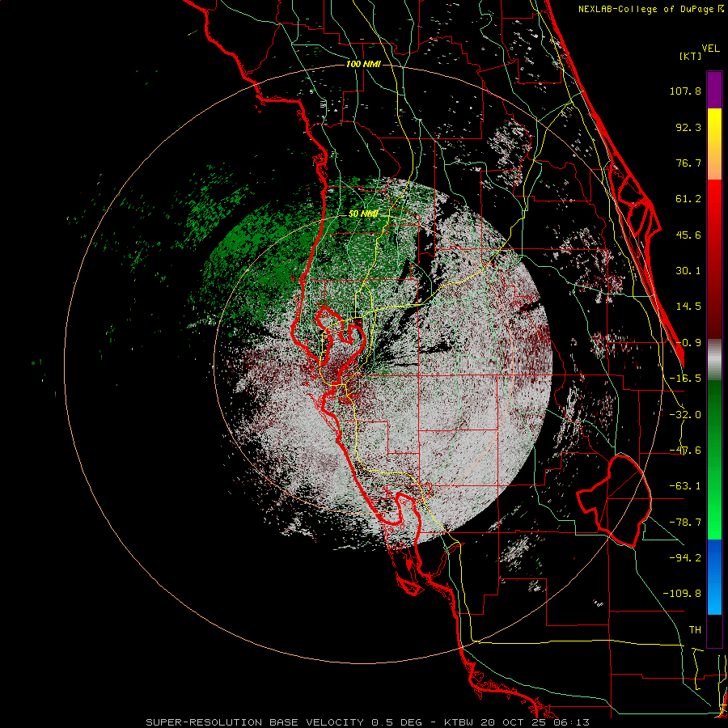Select the 76.7 scale value
This screenshot has width=728, height=728.
pos(688,163)
